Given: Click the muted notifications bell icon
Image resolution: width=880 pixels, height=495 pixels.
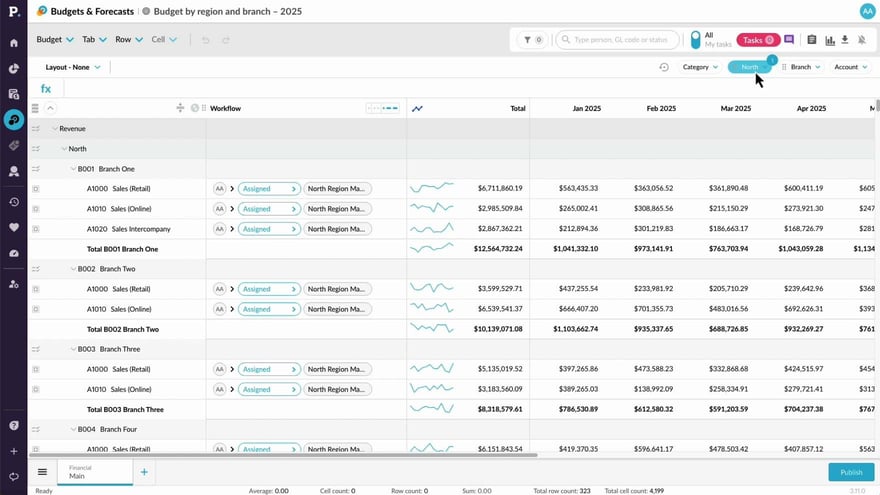Looking at the screenshot, I should click(x=862, y=40).
